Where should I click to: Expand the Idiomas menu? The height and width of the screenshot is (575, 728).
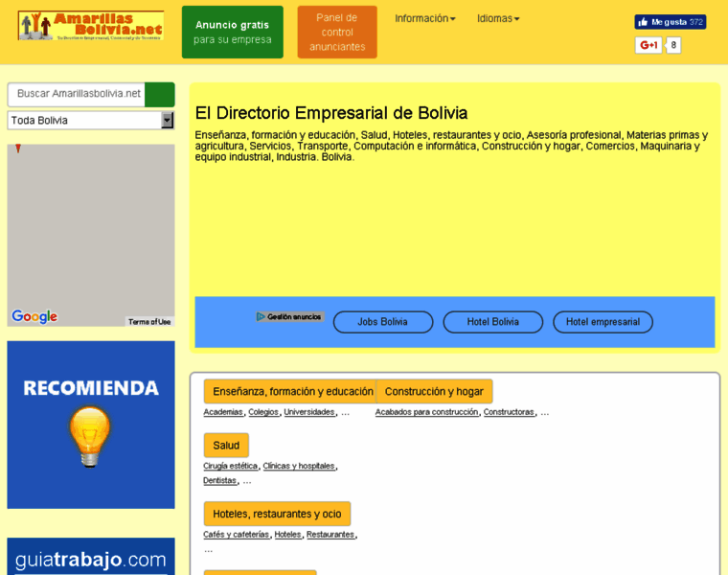pyautogui.click(x=498, y=18)
